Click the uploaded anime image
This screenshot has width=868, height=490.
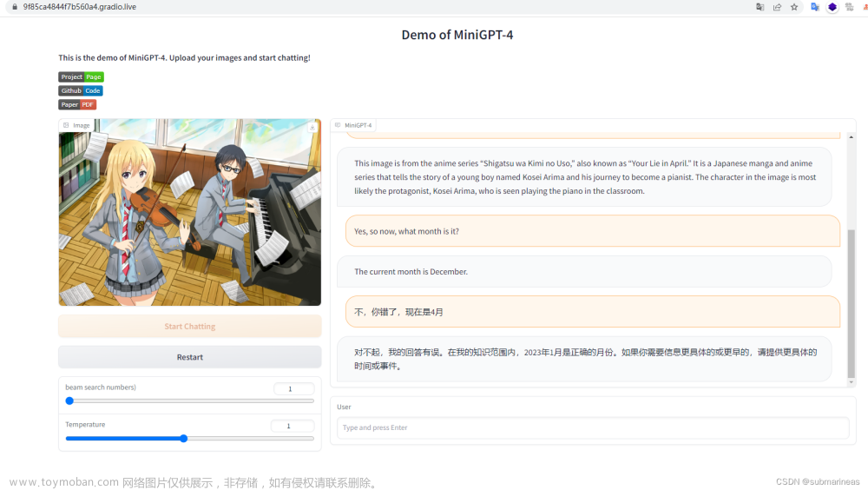[190, 212]
